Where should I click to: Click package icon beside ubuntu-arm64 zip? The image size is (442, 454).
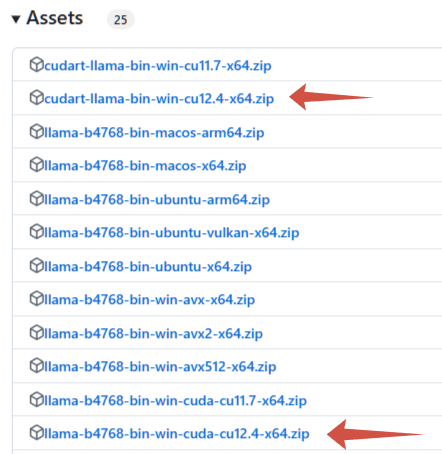tap(37, 199)
